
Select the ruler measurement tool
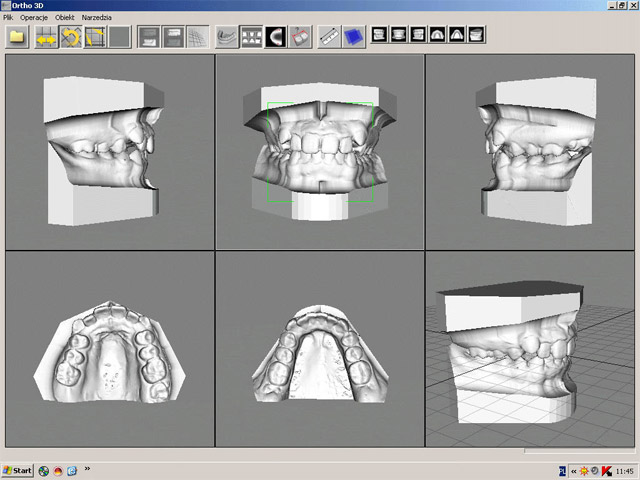(330, 37)
